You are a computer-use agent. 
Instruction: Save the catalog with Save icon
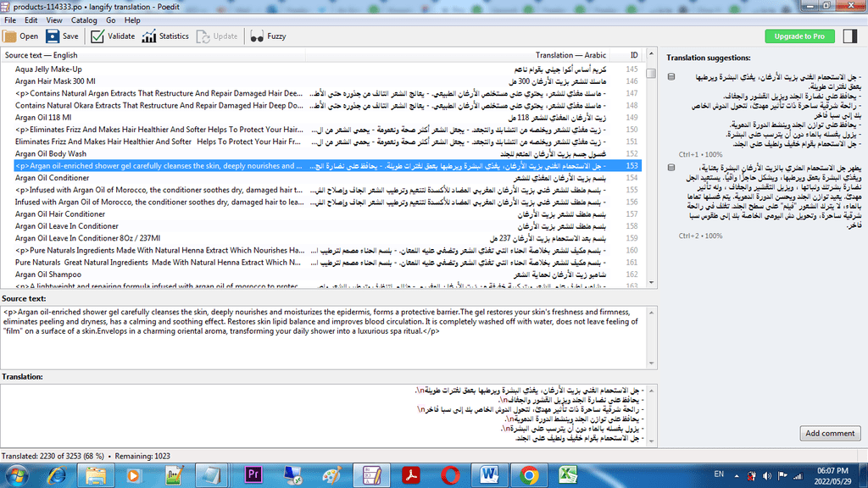[62, 36]
